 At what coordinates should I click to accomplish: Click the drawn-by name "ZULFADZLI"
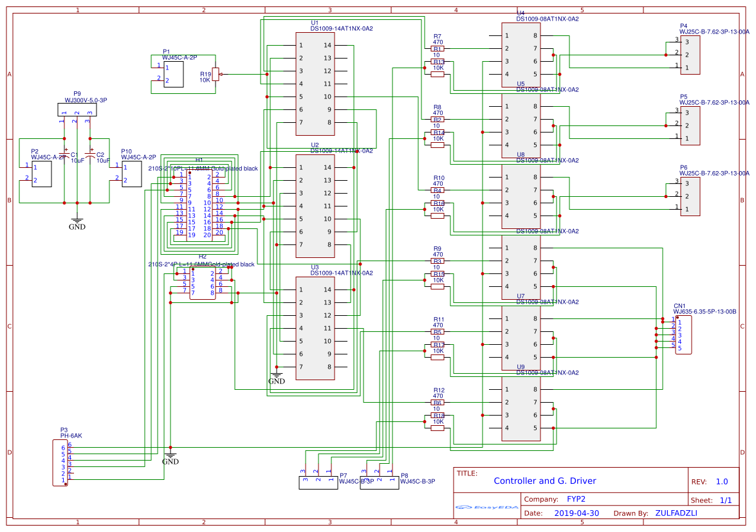point(676,513)
